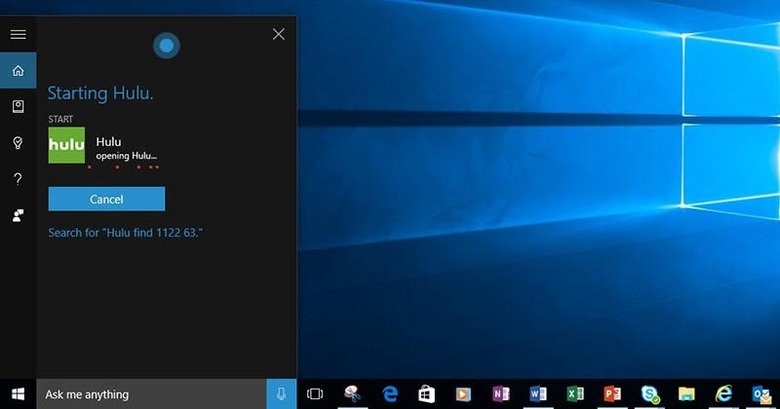The image size is (780, 409).
Task: Launch PowerPoint from the taskbar
Action: point(612,394)
